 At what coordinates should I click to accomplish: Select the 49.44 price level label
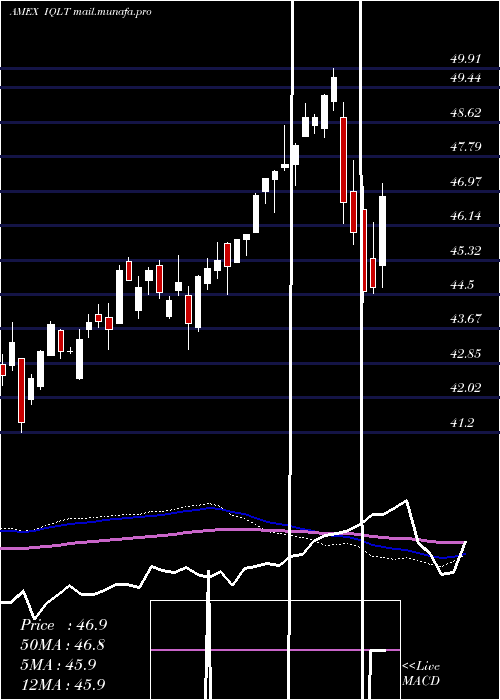coord(466,78)
